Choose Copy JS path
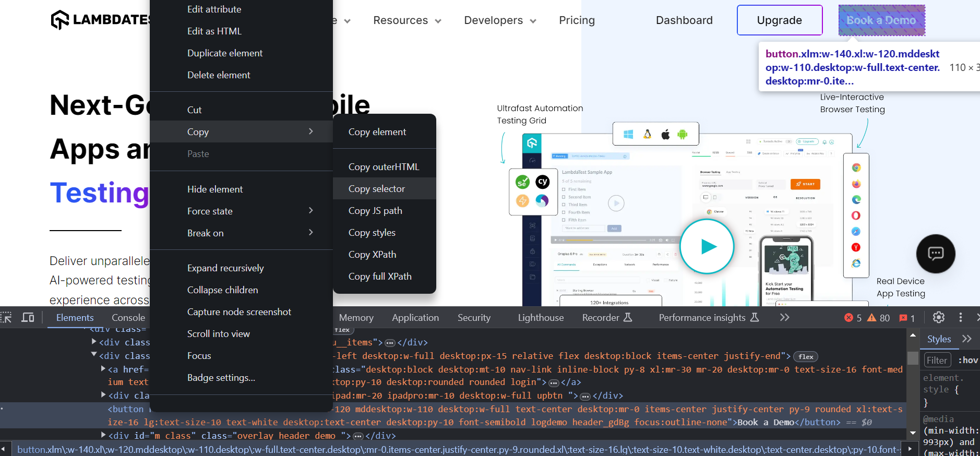 tap(384, 210)
